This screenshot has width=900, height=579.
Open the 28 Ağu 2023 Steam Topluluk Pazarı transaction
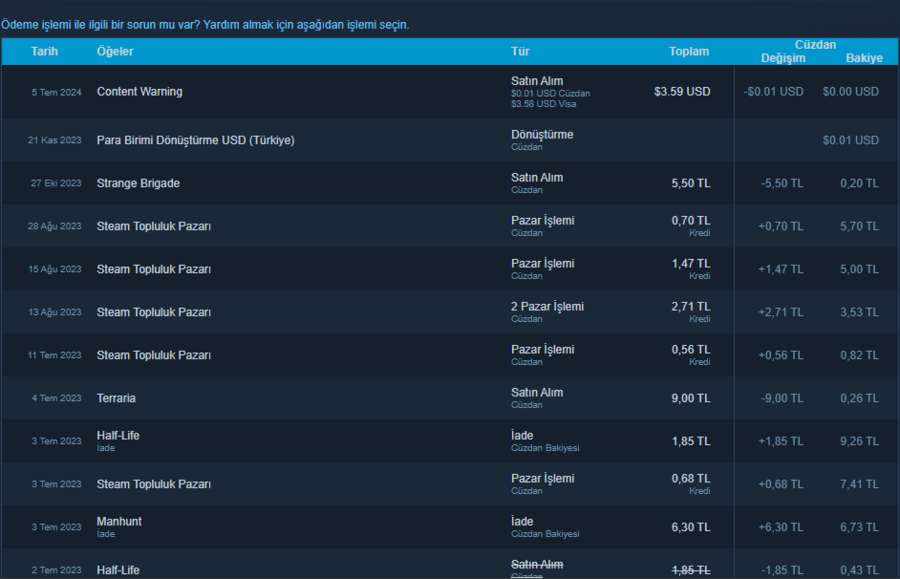pyautogui.click(x=153, y=227)
